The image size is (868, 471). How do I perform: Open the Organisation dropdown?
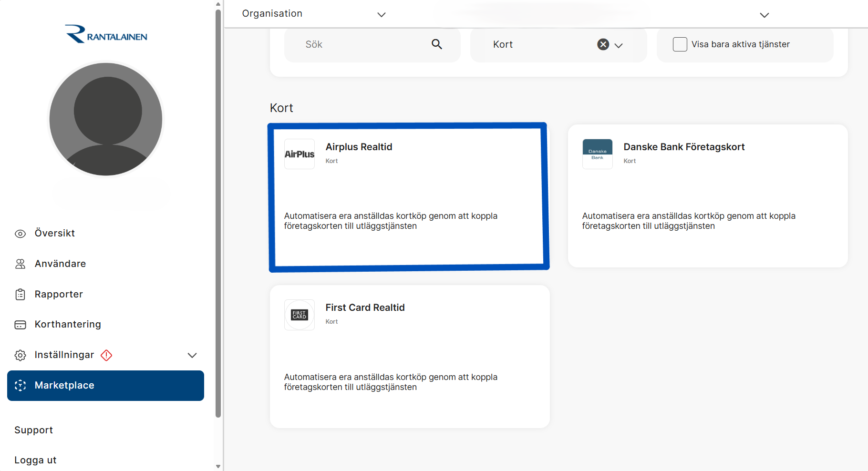click(x=314, y=14)
